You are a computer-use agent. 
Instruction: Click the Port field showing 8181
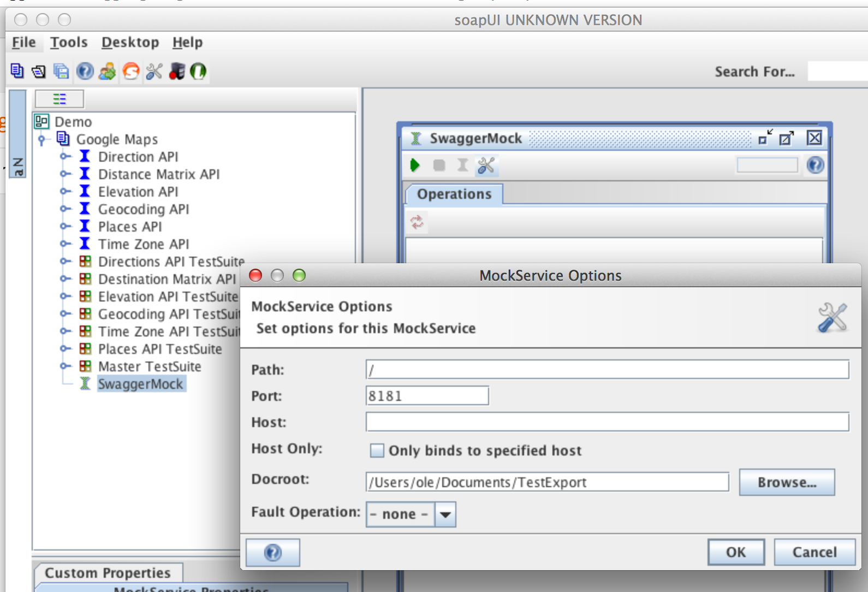[x=427, y=396]
